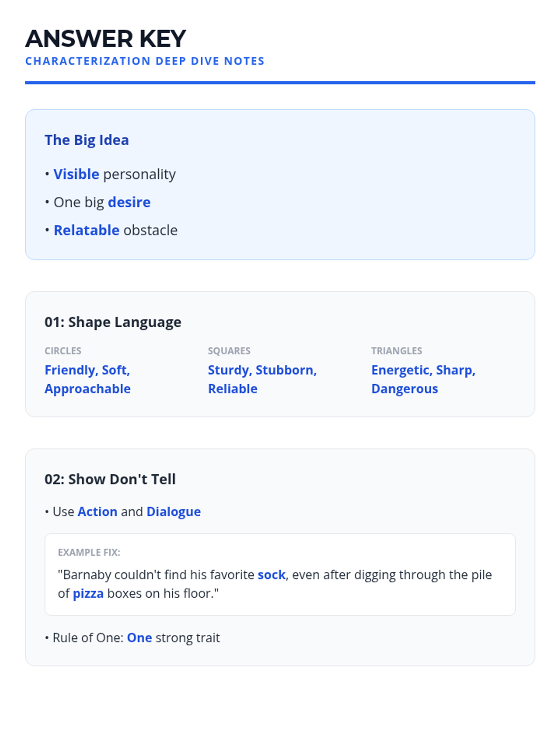Click the SQUARES column label
This screenshot has width=560, height=747.
[x=229, y=351]
